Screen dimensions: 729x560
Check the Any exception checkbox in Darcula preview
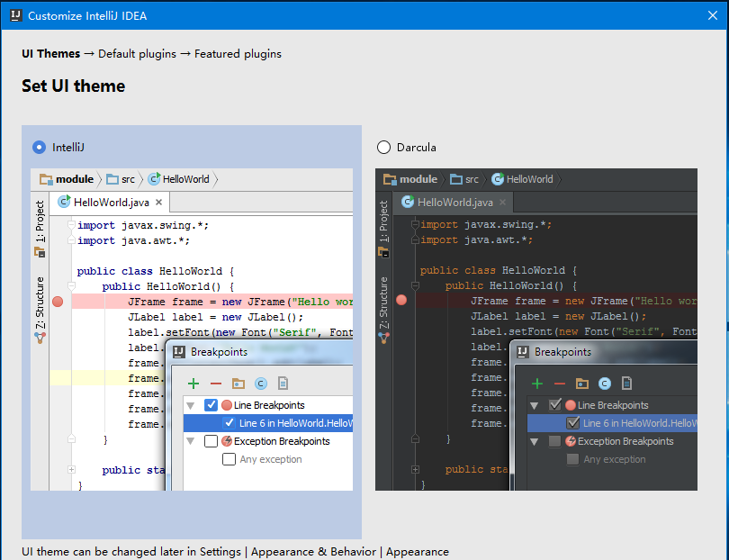(572, 459)
